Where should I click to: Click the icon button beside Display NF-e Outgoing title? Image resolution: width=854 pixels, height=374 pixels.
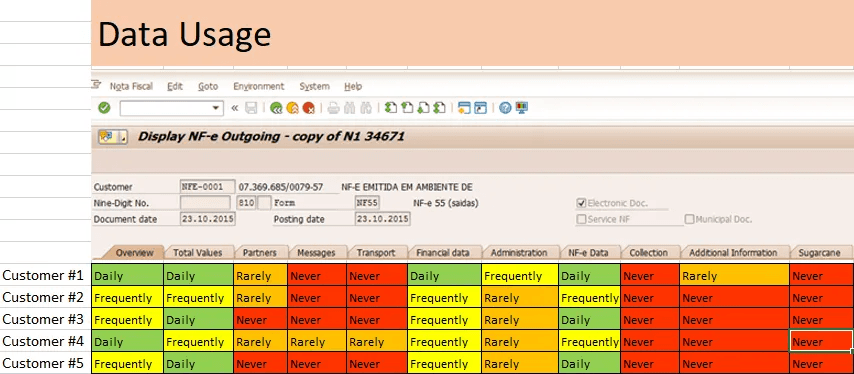pyautogui.click(x=113, y=137)
